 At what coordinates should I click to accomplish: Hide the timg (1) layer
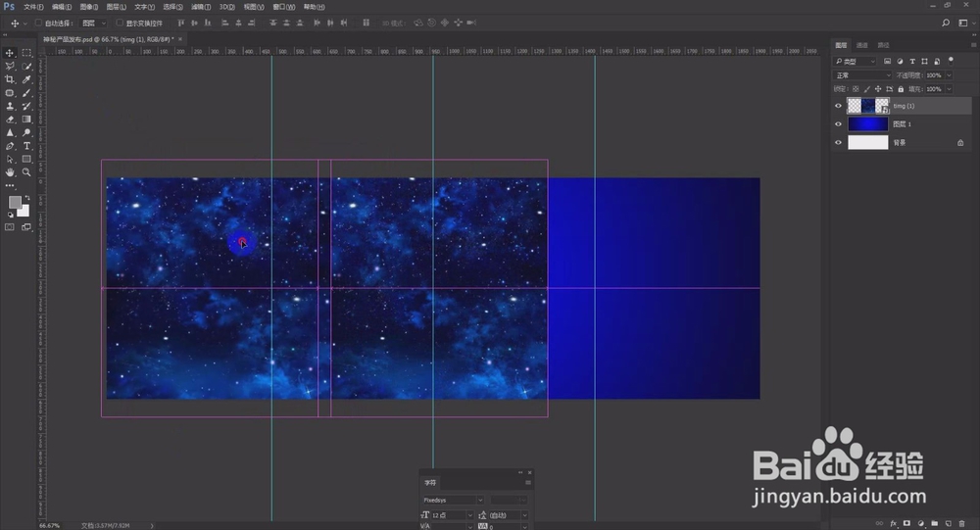[838, 106]
